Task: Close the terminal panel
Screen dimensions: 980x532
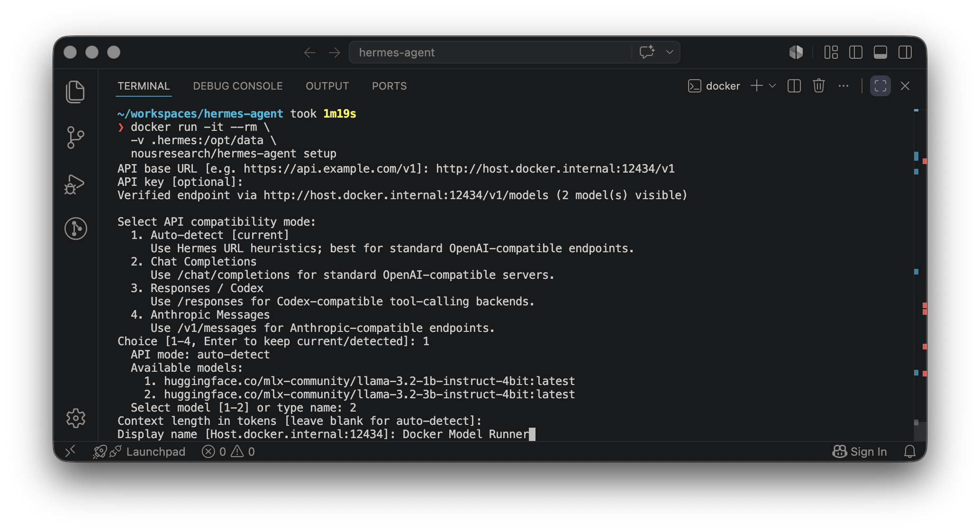Action: click(x=905, y=86)
